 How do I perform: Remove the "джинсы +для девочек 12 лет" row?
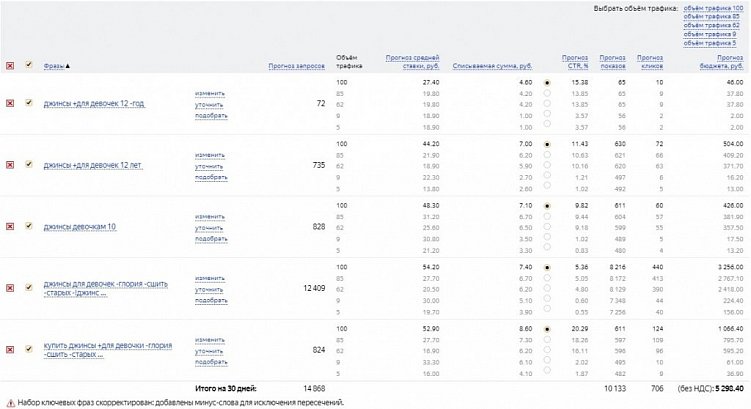[10, 164]
